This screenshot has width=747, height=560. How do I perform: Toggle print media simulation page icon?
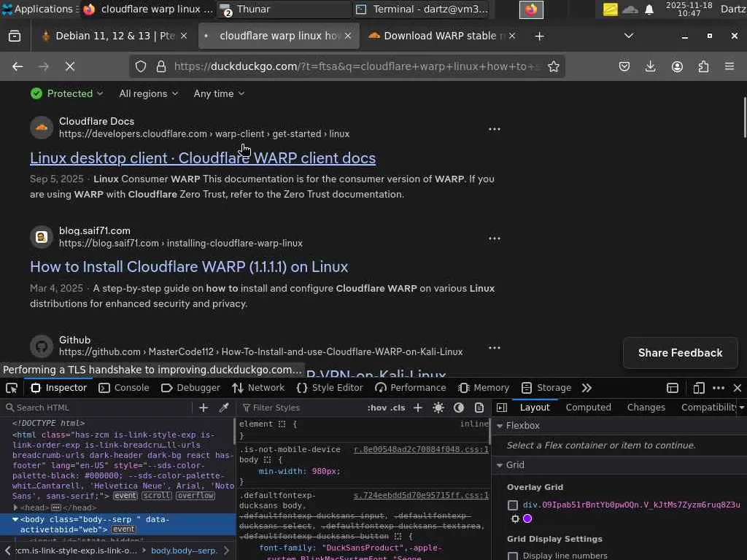click(x=479, y=408)
